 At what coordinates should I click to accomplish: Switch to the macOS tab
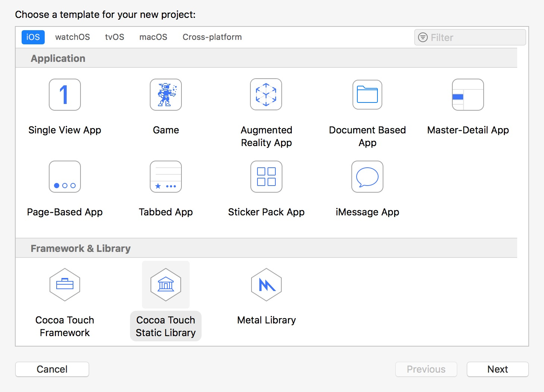click(153, 37)
